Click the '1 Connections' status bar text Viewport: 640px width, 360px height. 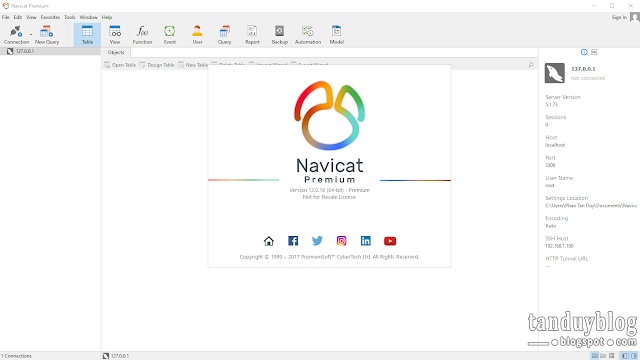pos(16,356)
